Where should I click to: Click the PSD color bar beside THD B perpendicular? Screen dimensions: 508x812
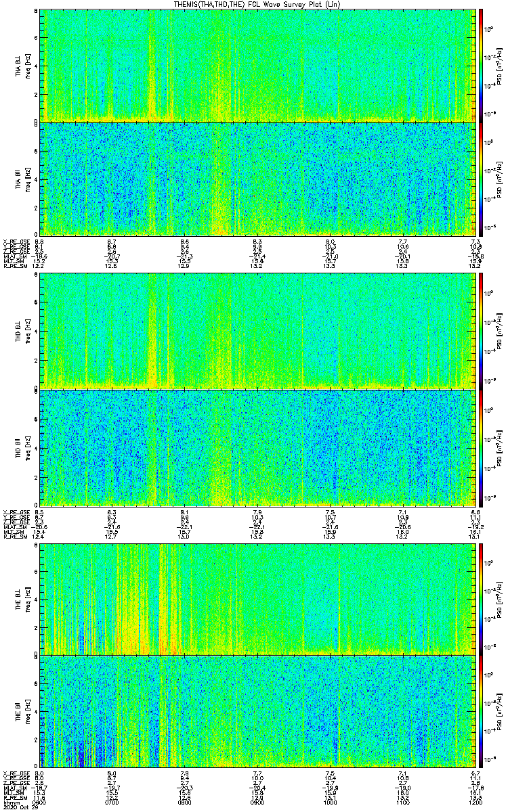point(481,331)
